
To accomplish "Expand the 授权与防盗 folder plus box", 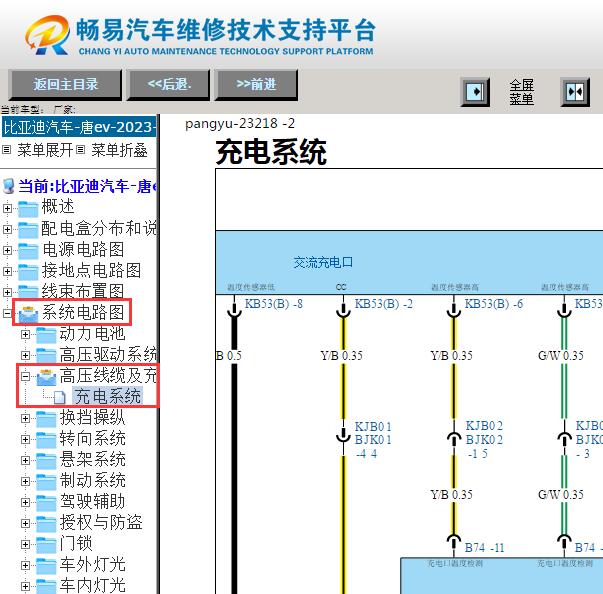I will click(25, 523).
